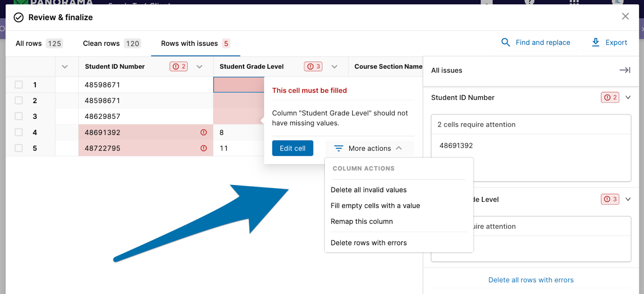Click Grade Level cell with value 11

239,148
